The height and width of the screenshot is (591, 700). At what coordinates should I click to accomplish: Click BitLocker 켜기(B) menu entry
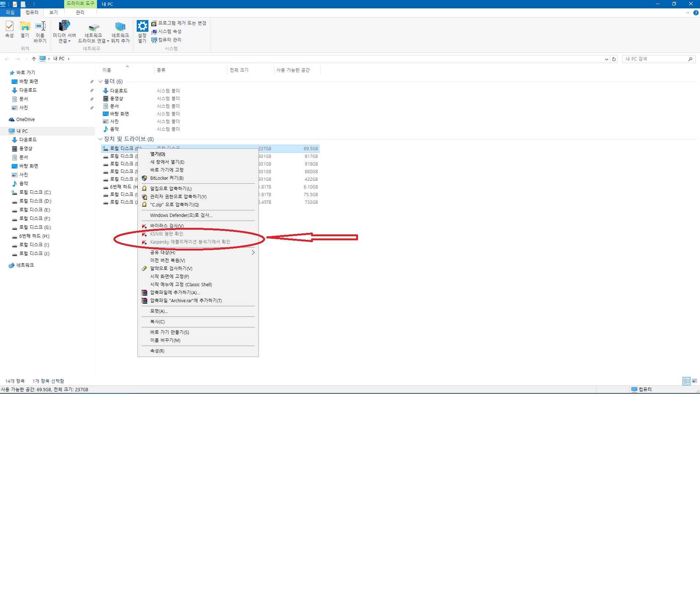[x=198, y=178]
